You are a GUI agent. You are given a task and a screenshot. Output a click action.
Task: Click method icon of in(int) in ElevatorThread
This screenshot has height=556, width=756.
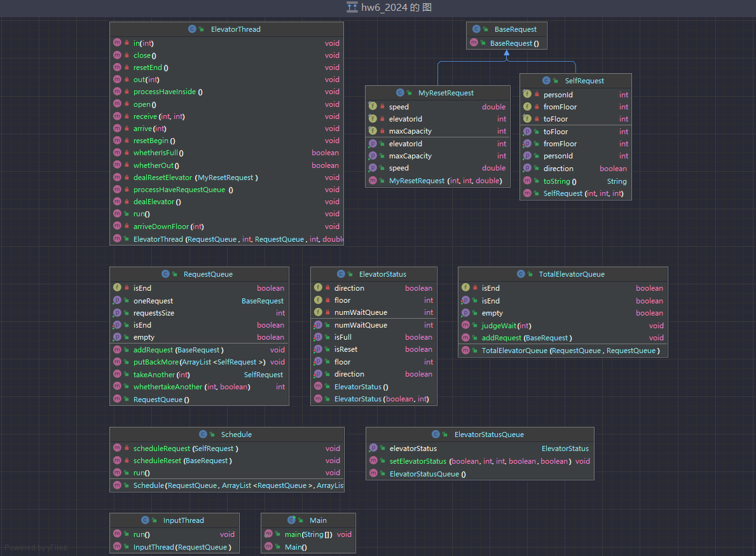coord(117,43)
